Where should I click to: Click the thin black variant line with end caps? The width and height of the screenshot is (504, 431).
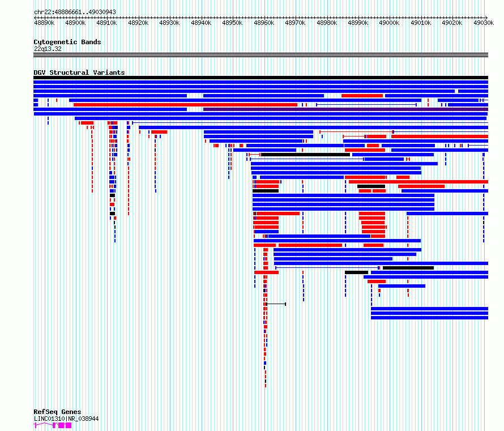point(276,304)
